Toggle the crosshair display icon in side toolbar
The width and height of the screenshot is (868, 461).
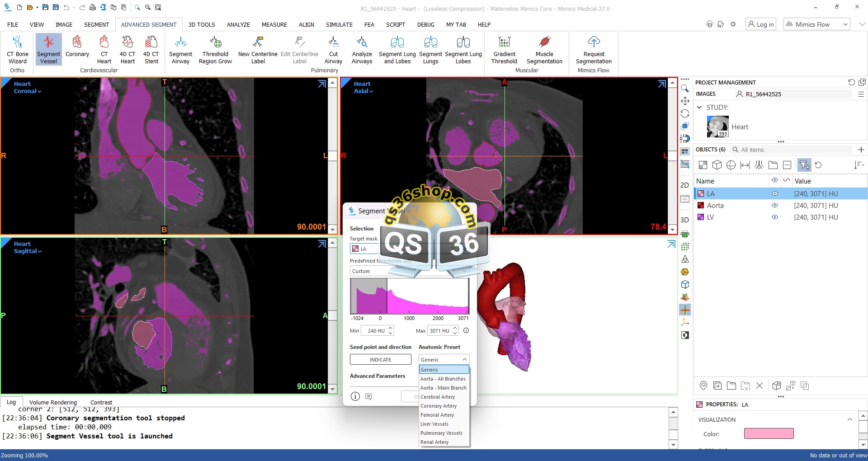(x=685, y=310)
